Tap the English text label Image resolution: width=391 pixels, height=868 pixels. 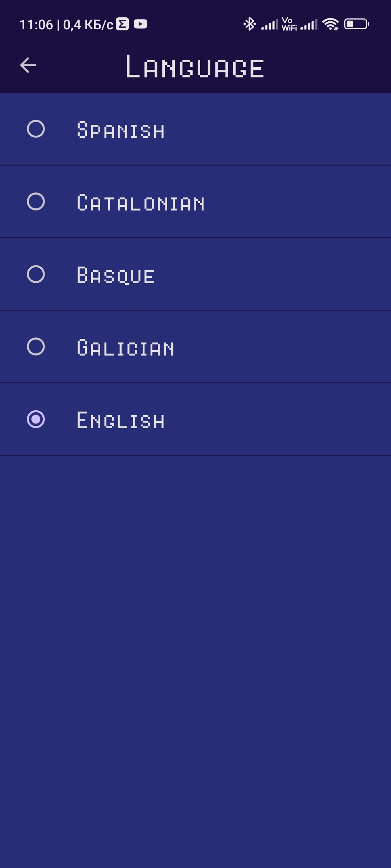click(x=121, y=421)
